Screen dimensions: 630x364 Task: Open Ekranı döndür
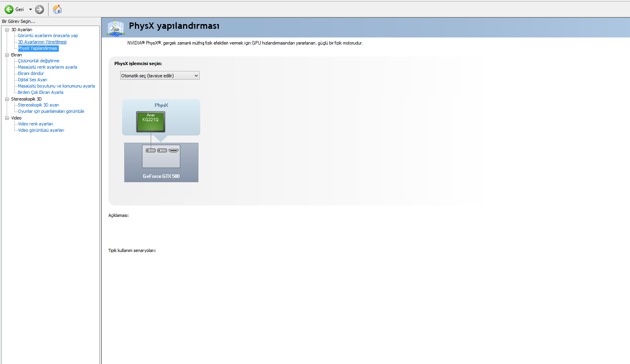pyautogui.click(x=31, y=73)
